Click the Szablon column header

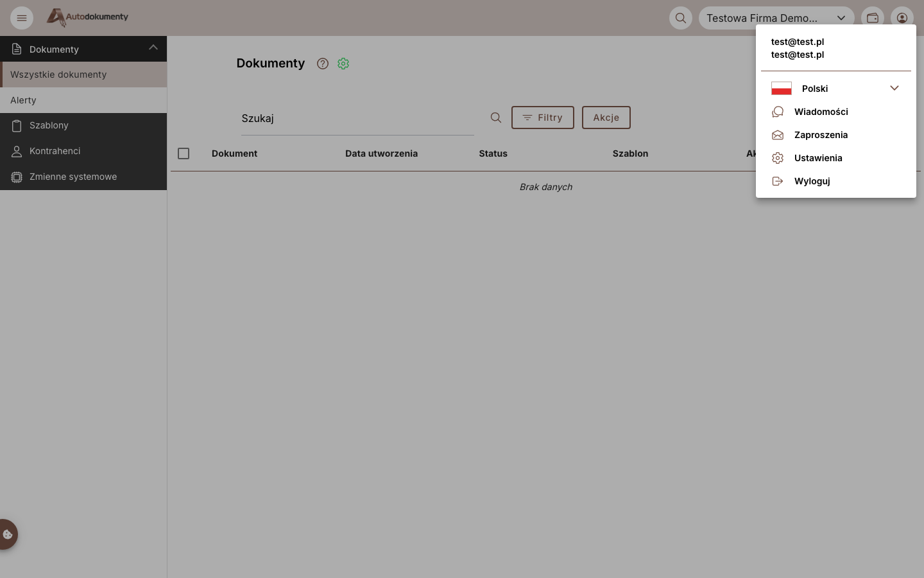pos(630,153)
